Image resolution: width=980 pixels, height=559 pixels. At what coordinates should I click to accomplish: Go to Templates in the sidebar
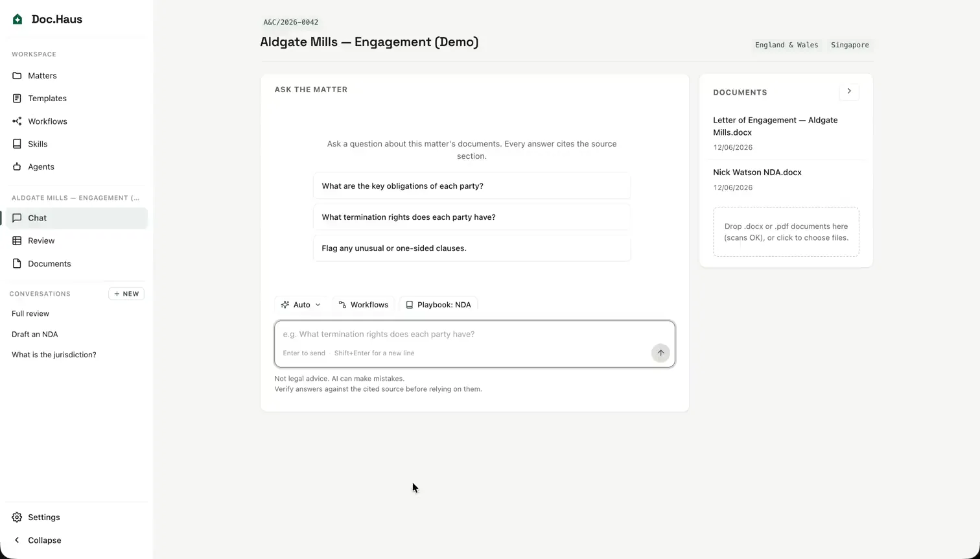pyautogui.click(x=76, y=99)
